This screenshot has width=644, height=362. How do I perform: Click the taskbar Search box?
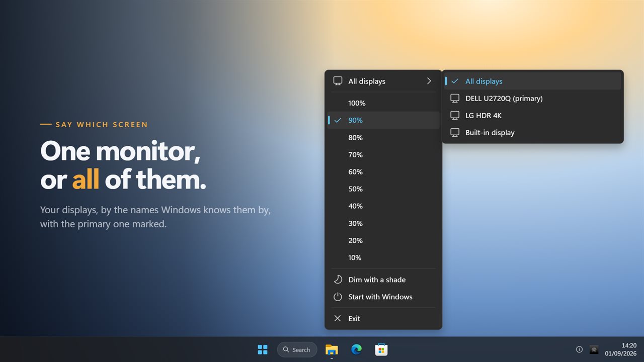(297, 349)
